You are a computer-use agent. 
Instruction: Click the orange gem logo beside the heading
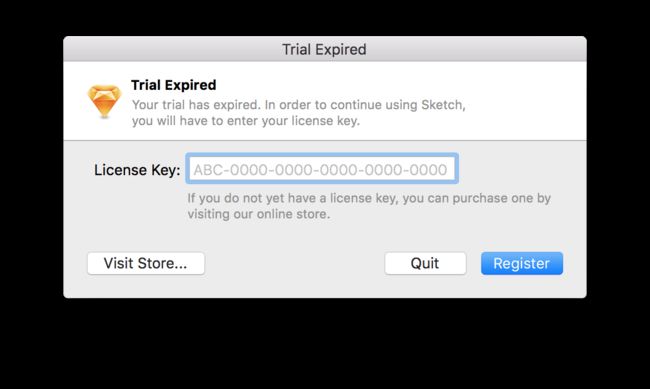click(x=104, y=101)
